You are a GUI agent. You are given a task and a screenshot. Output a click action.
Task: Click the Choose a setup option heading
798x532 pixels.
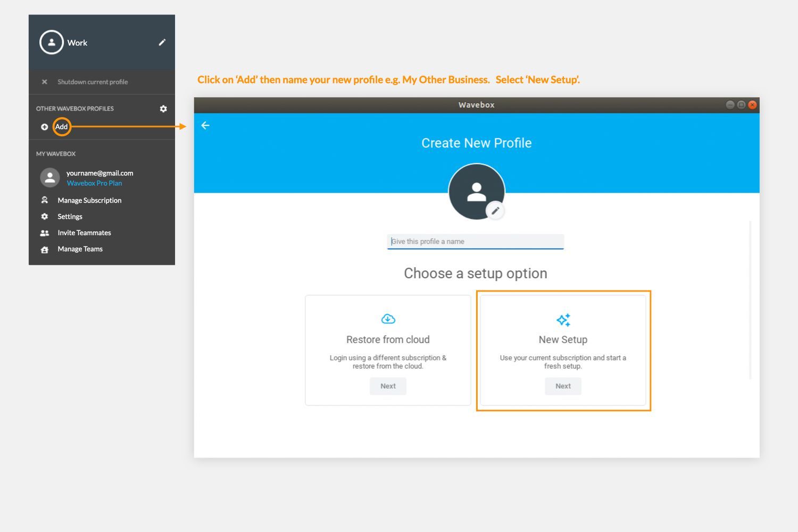(x=476, y=273)
